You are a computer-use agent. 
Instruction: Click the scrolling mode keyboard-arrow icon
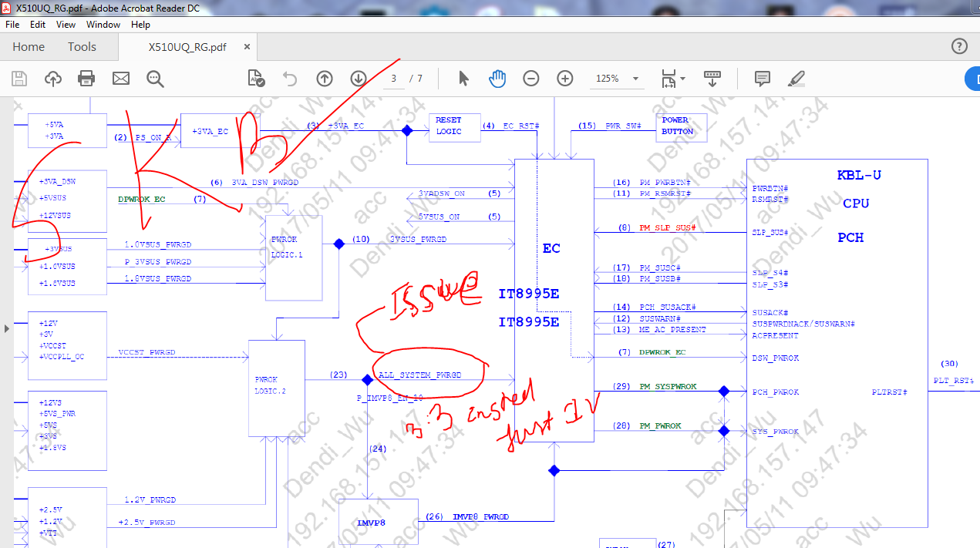pos(712,78)
